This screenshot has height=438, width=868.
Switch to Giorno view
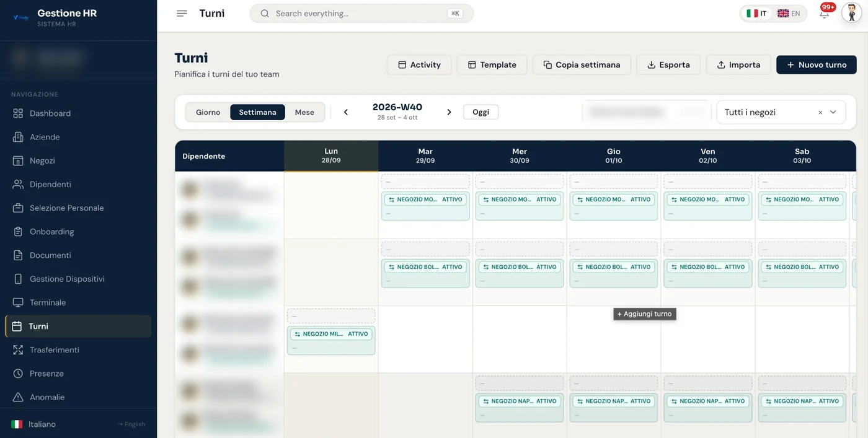208,112
